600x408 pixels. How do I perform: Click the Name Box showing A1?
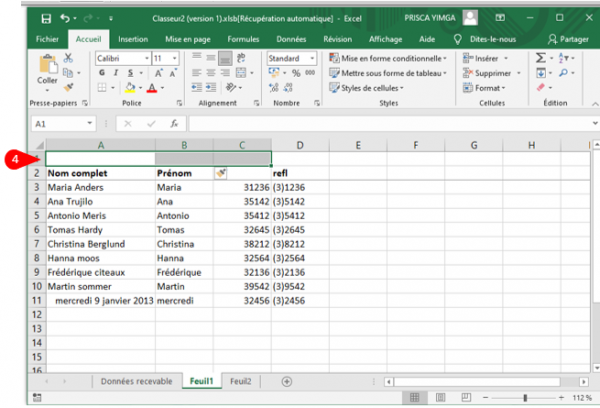tap(63, 124)
